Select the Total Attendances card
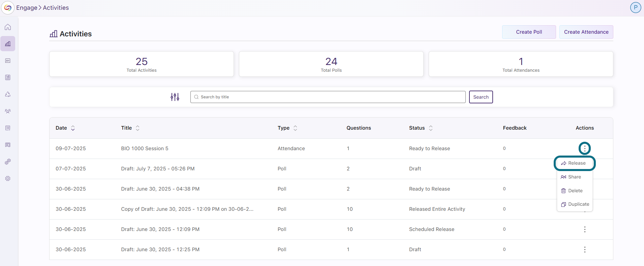644x266 pixels. point(521,64)
